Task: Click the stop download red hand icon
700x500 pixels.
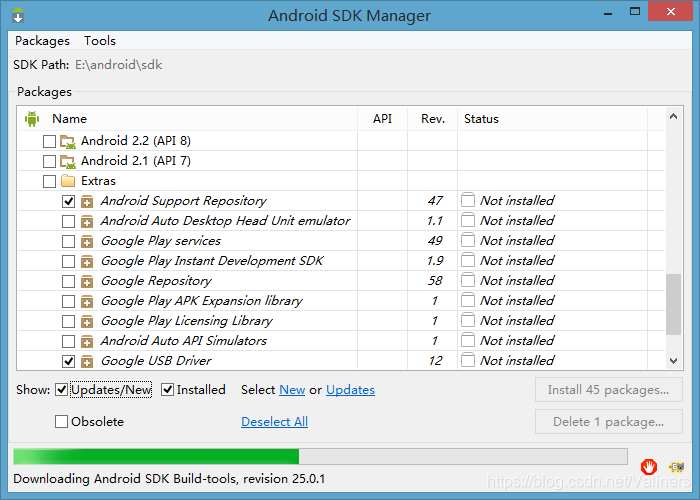Action: [x=649, y=467]
